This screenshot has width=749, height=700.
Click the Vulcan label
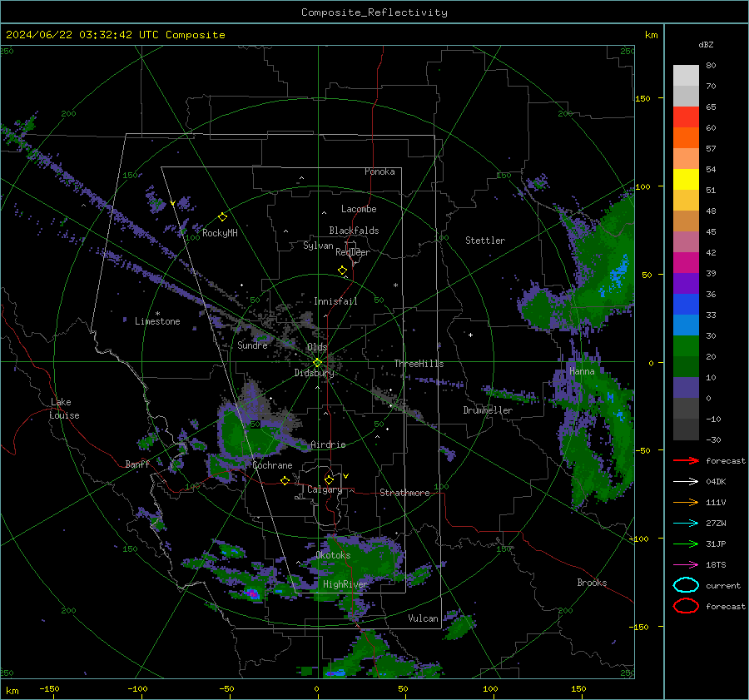tap(423, 618)
